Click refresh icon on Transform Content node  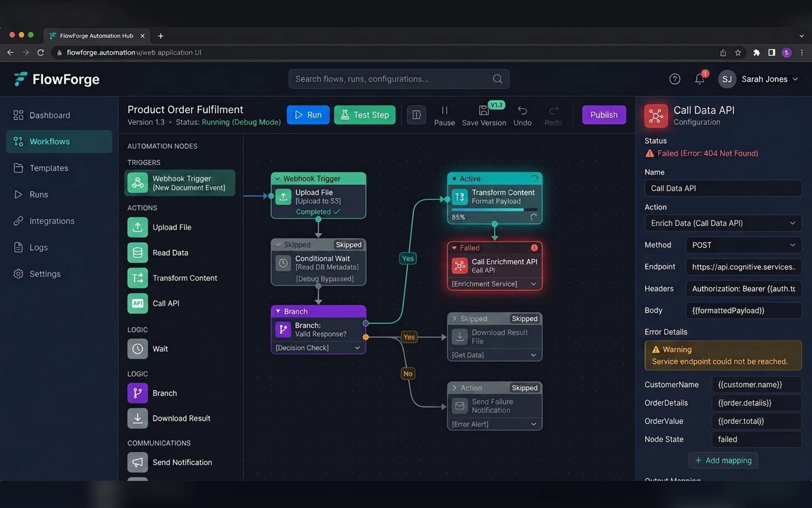pyautogui.click(x=534, y=217)
